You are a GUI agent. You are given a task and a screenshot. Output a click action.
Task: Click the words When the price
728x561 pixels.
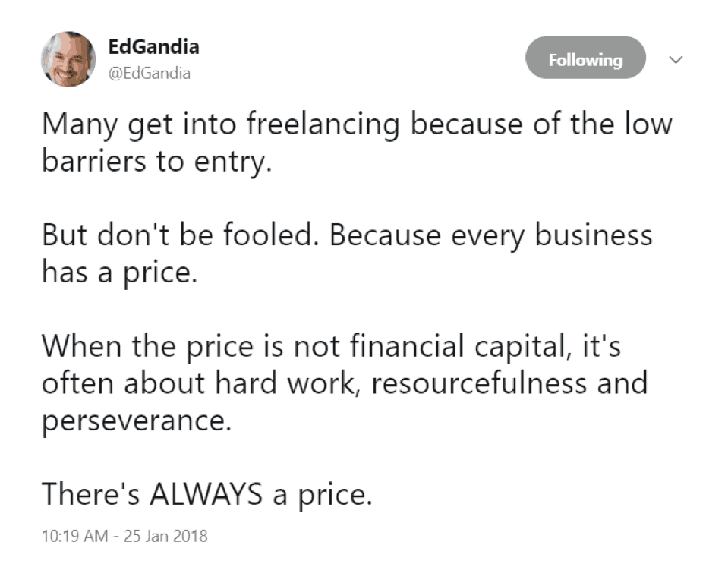click(147, 348)
